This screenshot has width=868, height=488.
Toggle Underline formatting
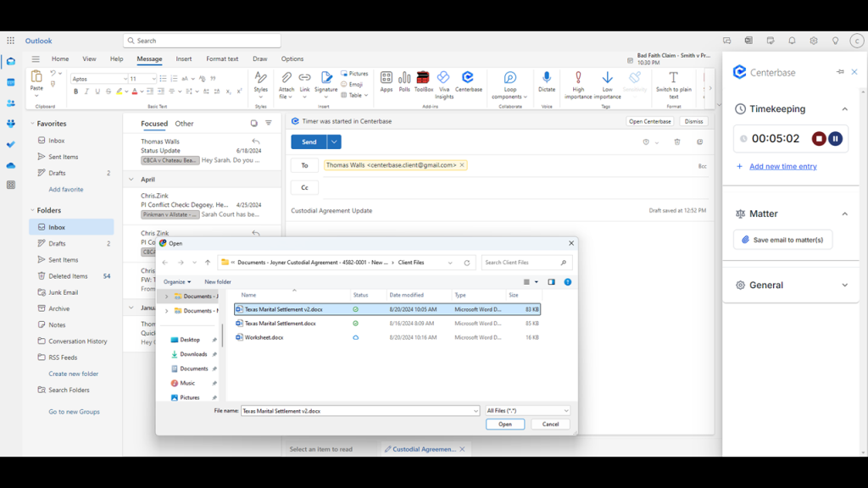tap(97, 91)
